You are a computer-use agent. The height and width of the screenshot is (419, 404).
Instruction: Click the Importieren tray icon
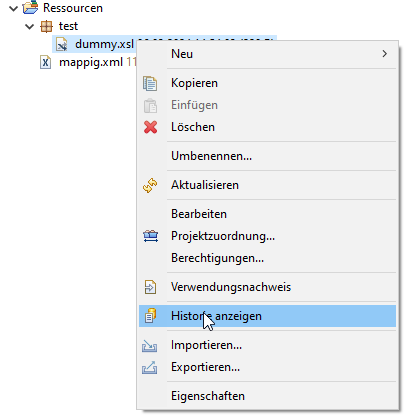coord(149,346)
